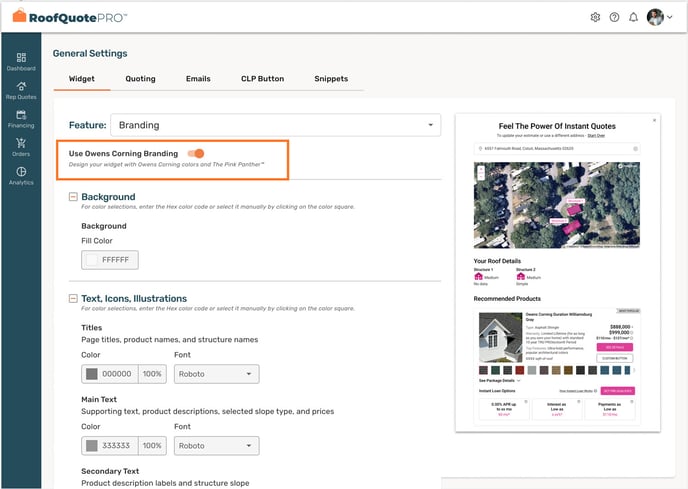This screenshot has width=688, height=489.
Task: Click the address input in the preview
Action: tap(557, 149)
